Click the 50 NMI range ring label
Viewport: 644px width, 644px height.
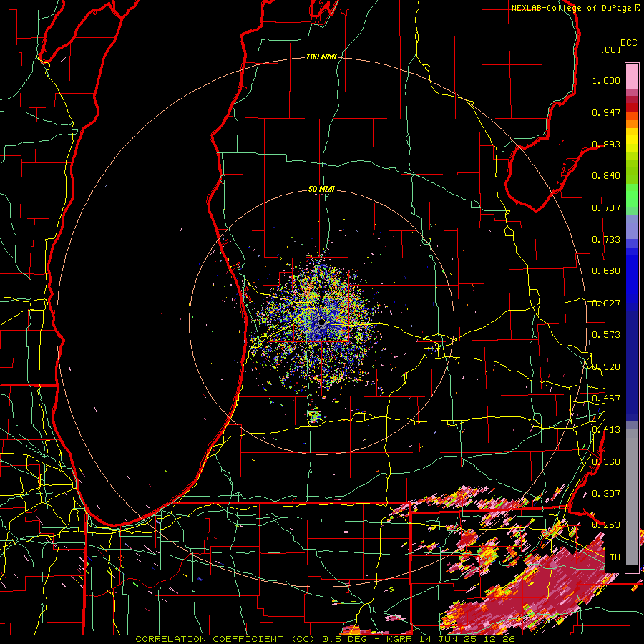pyautogui.click(x=321, y=189)
